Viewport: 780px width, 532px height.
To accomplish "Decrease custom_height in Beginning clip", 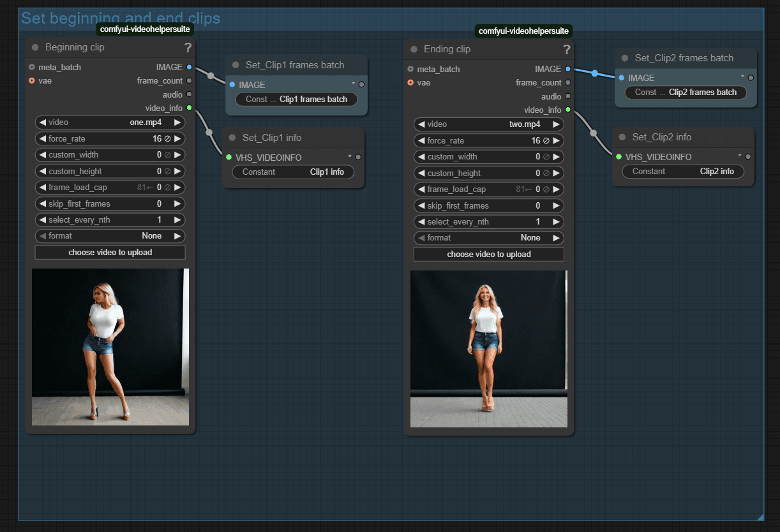I will [x=42, y=171].
